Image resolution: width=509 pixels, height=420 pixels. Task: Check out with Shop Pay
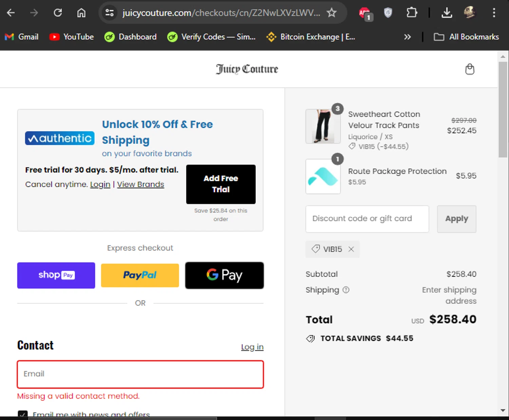(x=56, y=275)
